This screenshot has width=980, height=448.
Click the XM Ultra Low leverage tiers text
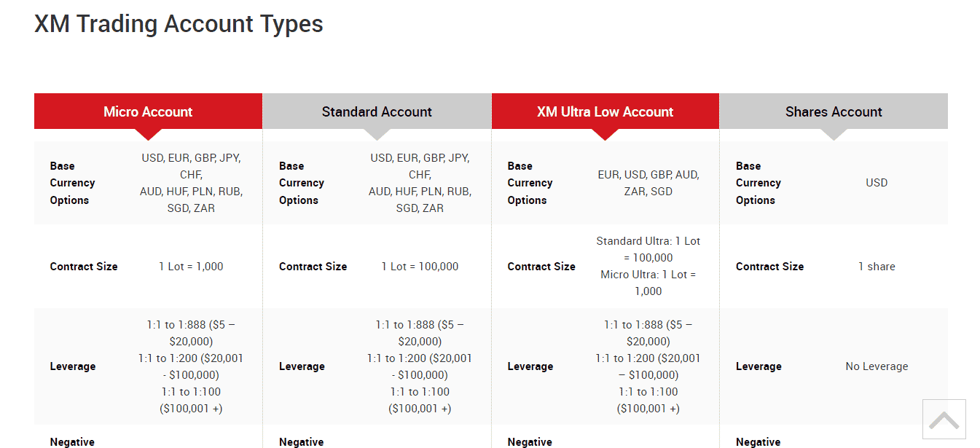coord(648,366)
